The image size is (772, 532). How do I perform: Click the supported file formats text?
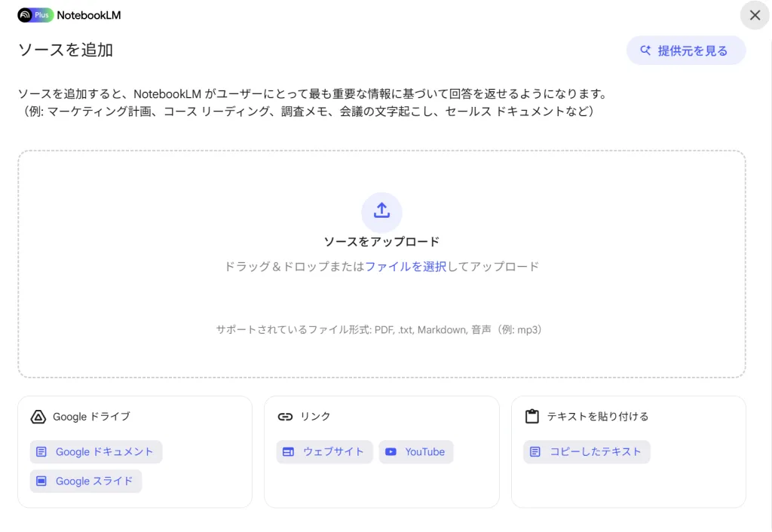click(x=378, y=330)
